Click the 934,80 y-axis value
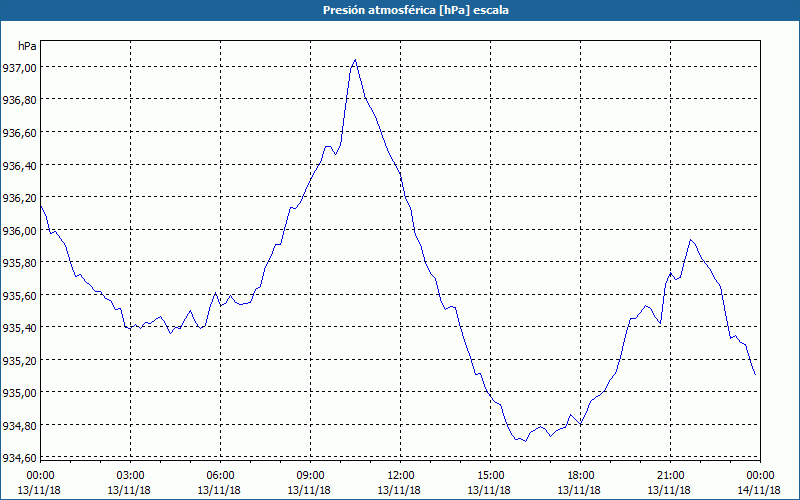This screenshot has height=500, width=800. click(19, 425)
